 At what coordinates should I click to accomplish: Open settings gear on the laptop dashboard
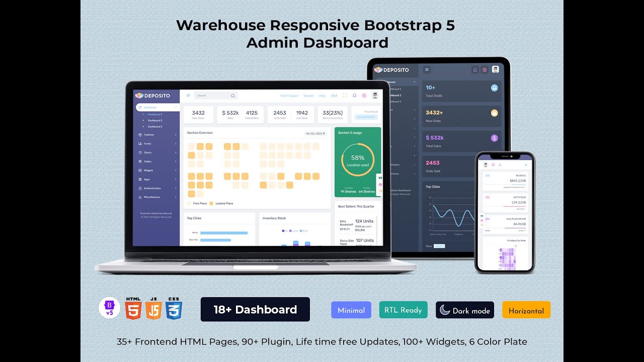364,96
